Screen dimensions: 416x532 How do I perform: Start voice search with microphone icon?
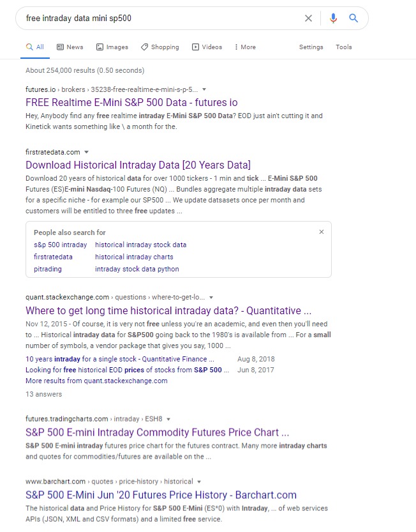pyautogui.click(x=333, y=19)
